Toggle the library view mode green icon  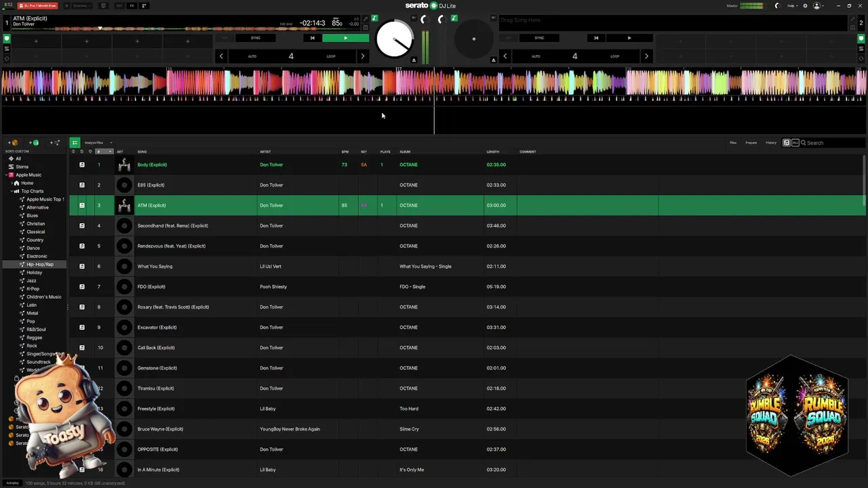pos(75,143)
